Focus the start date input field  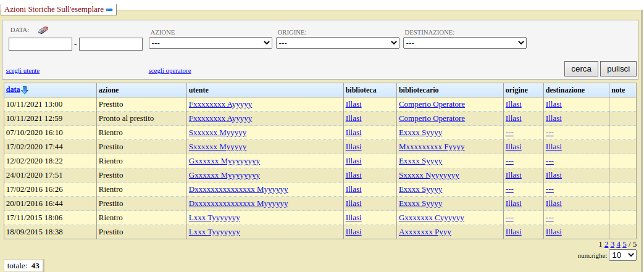(x=41, y=44)
